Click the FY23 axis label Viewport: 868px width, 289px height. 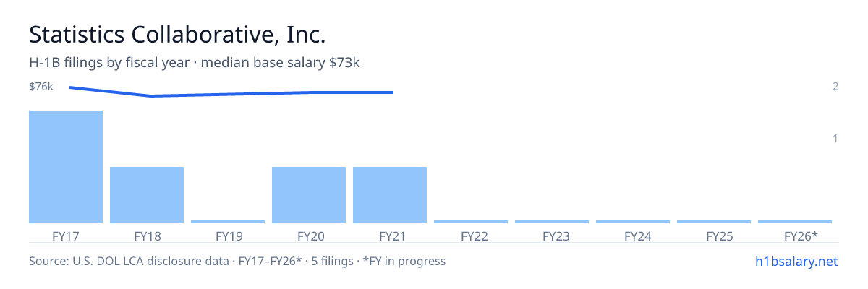click(552, 236)
